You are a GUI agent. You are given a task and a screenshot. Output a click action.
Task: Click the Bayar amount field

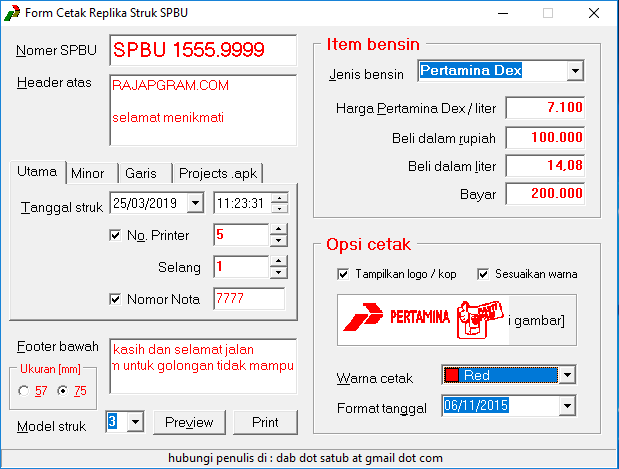[545, 193]
